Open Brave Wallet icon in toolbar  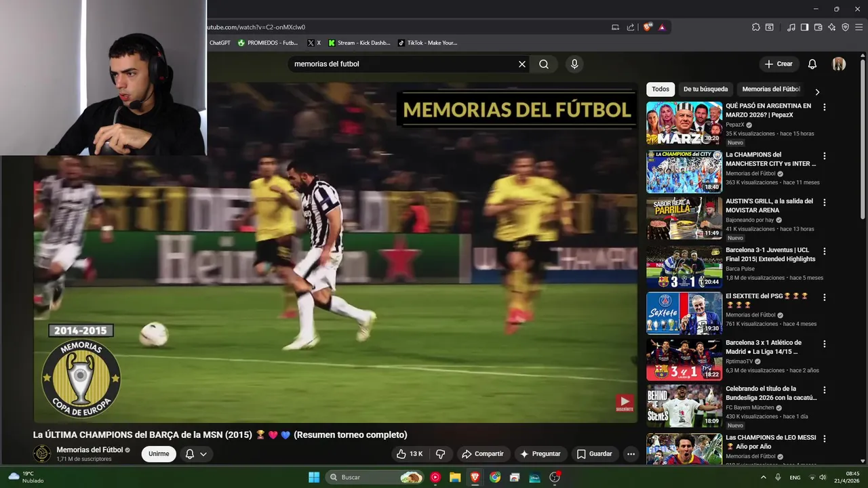tap(818, 27)
